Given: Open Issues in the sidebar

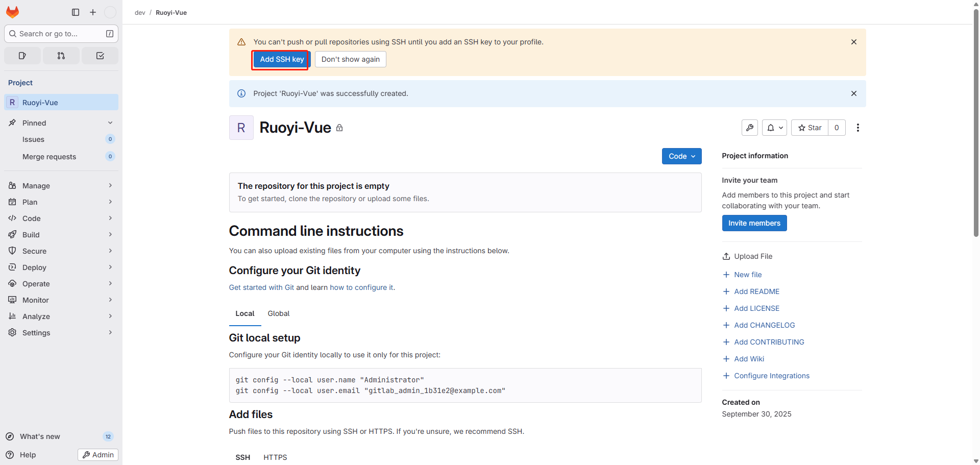Looking at the screenshot, I should coord(61,139).
